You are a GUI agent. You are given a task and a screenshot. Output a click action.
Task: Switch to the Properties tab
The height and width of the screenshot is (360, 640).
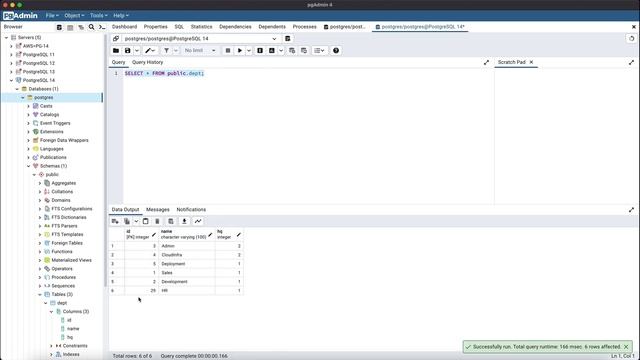(x=156, y=27)
